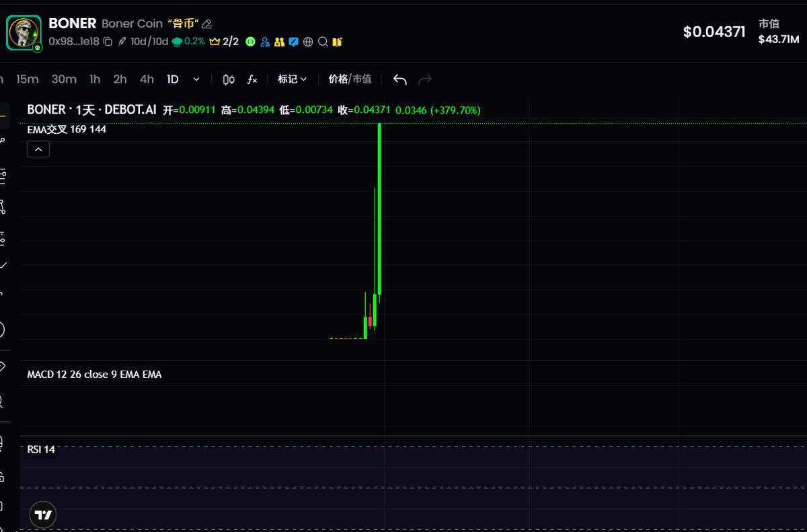
Task: Click the (+379.70%) change value
Action: pos(455,110)
